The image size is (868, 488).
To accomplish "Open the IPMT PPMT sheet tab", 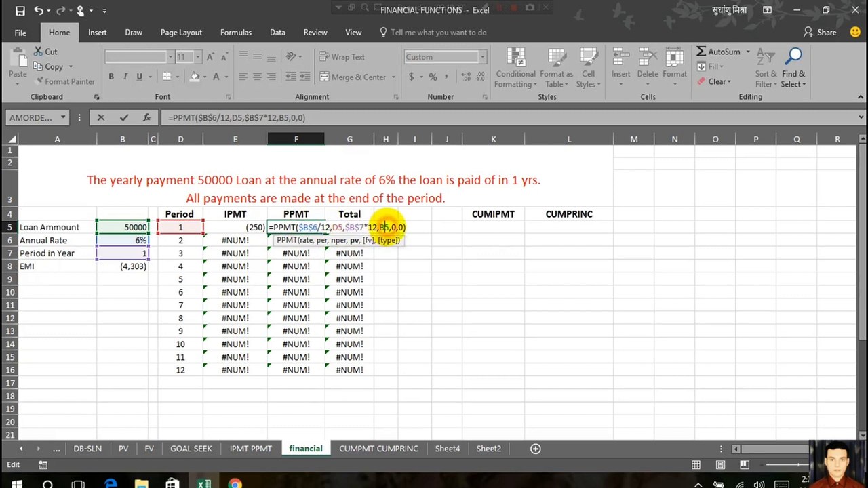I will pos(250,448).
